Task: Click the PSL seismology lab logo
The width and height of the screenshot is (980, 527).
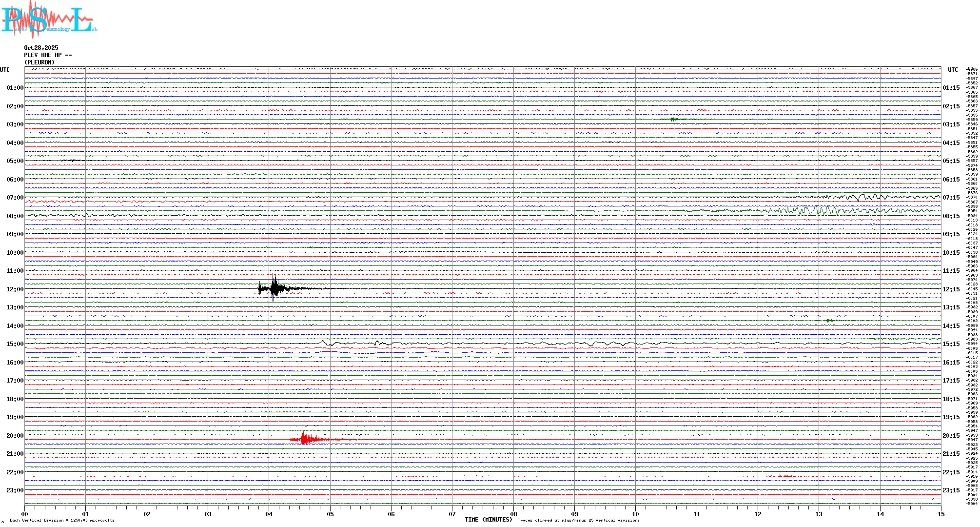Action: tap(49, 20)
